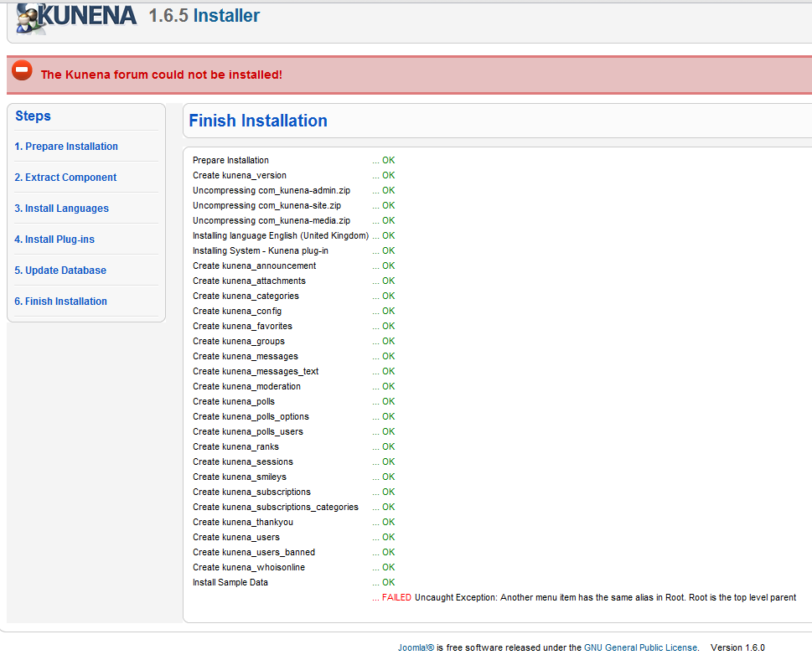Select 'Create kunena_moderation' row

click(293, 386)
